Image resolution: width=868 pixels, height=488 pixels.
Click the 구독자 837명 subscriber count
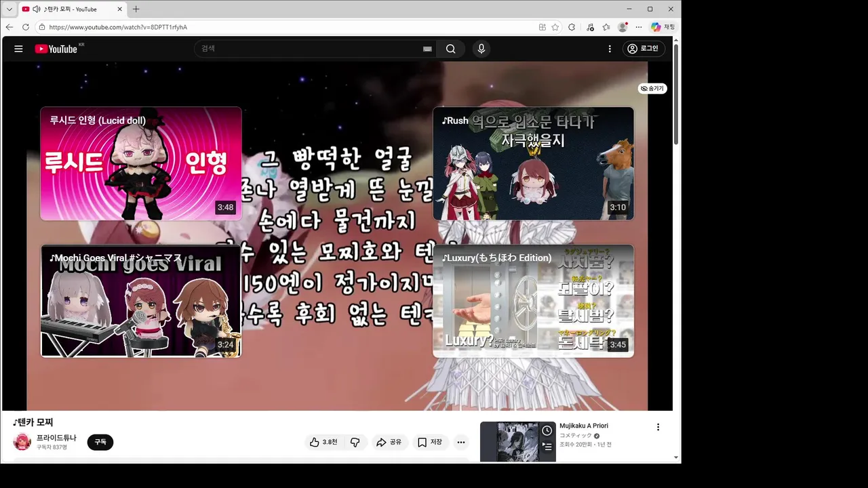click(x=52, y=447)
